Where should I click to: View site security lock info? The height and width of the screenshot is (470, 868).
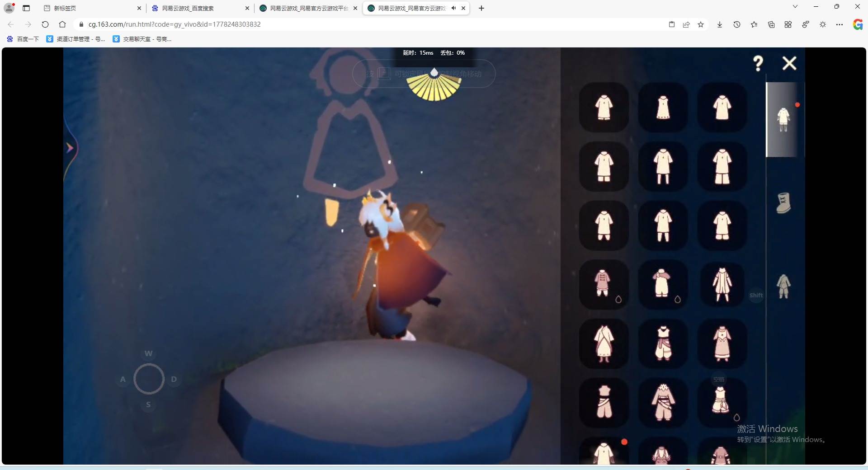[x=81, y=24]
